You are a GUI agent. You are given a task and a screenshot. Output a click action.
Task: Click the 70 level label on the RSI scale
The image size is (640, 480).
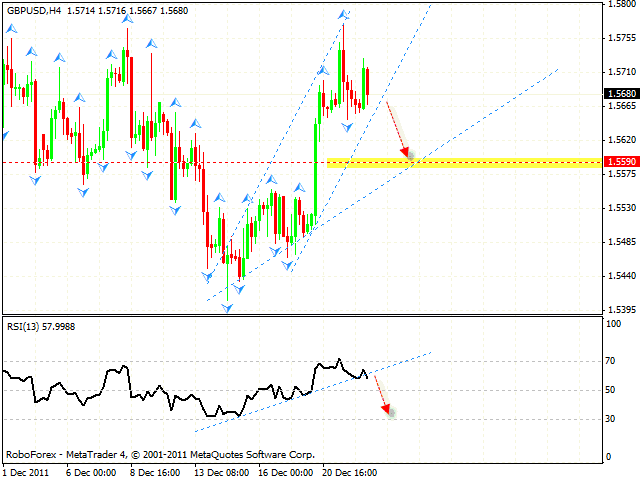[x=610, y=361]
